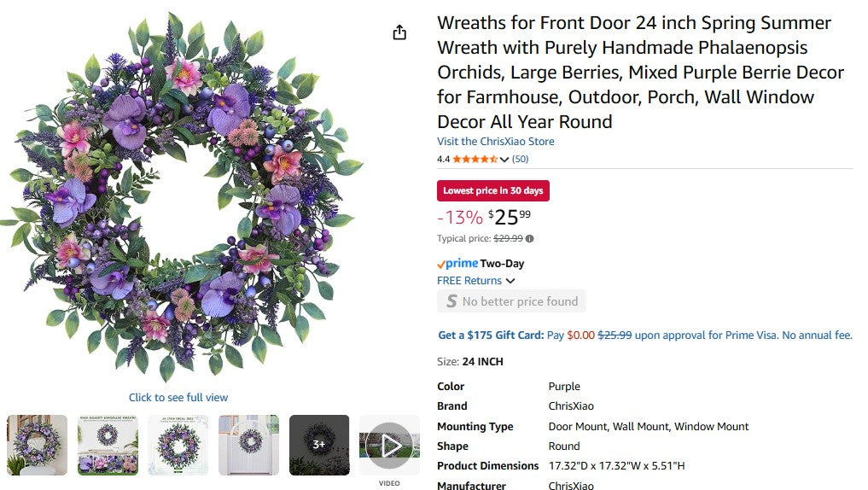
Task: Visit the ChrisXiao Store link
Action: 495,142
